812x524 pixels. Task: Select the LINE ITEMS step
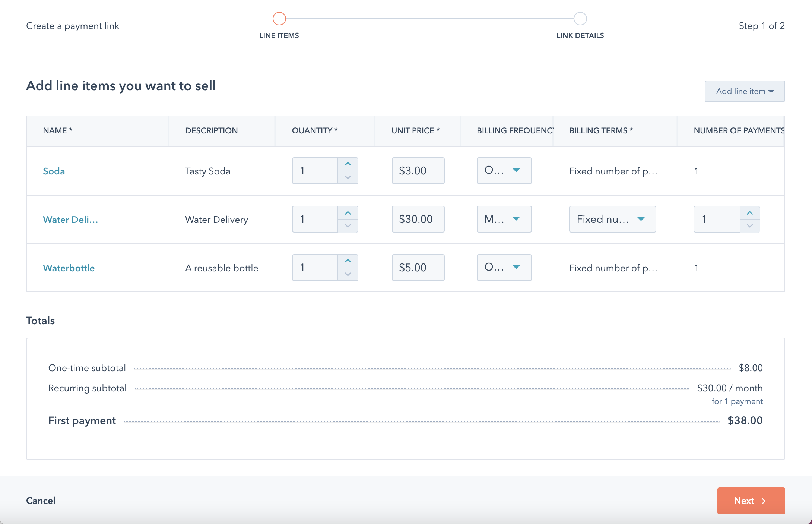[x=279, y=18]
